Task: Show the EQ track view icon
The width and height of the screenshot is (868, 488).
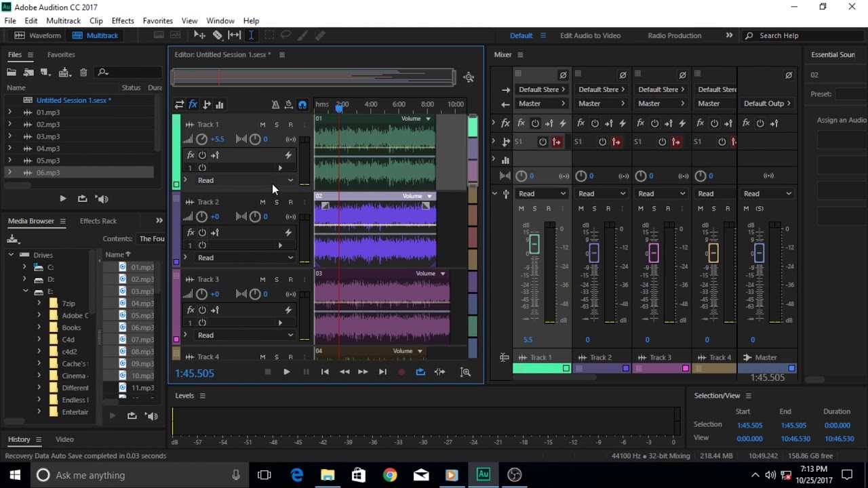Action: pyautogui.click(x=219, y=104)
